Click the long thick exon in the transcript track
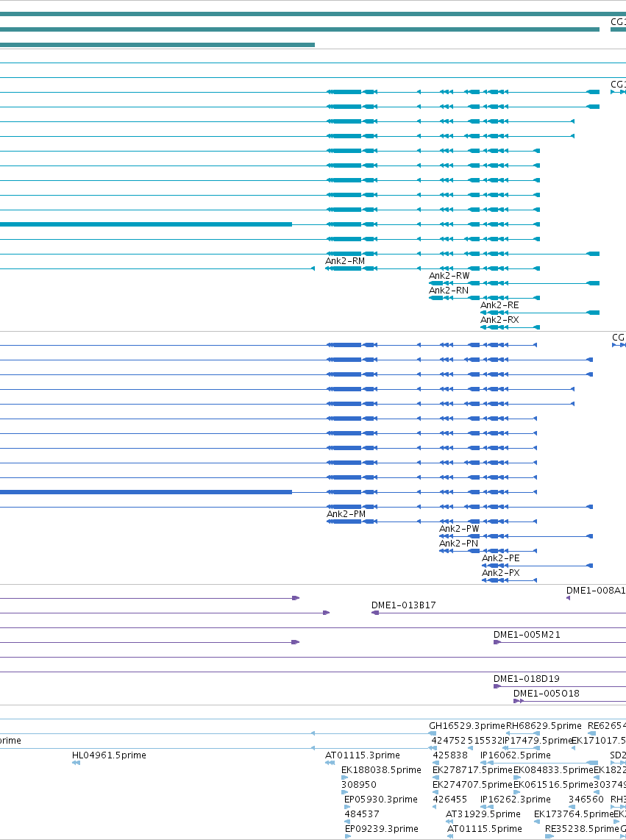626x840 pixels. click(x=146, y=224)
